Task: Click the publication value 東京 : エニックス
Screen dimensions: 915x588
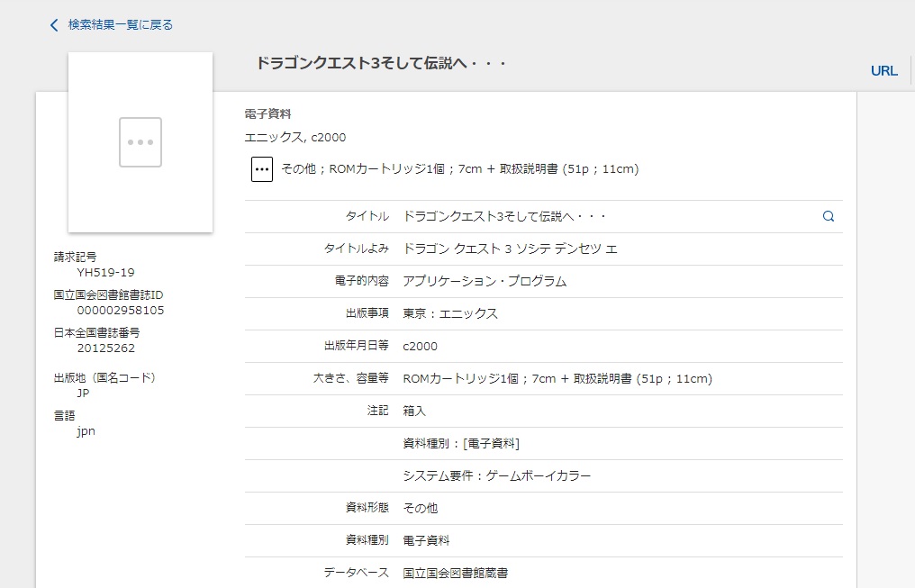Action: (450, 314)
